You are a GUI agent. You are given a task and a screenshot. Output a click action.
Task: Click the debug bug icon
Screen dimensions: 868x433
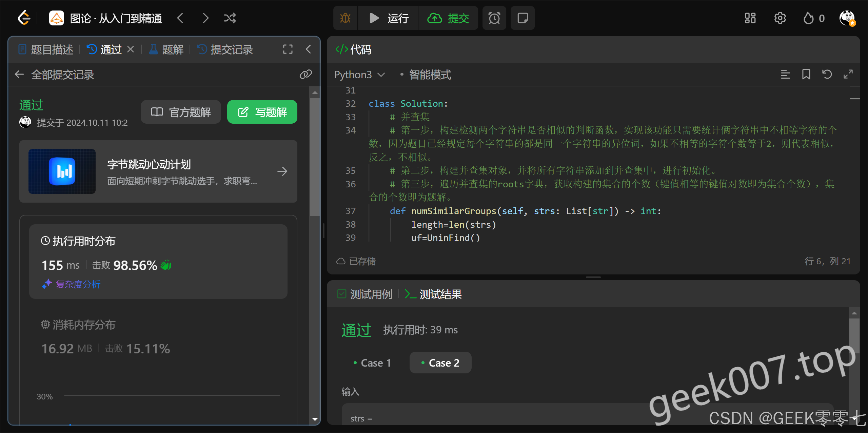(x=345, y=18)
